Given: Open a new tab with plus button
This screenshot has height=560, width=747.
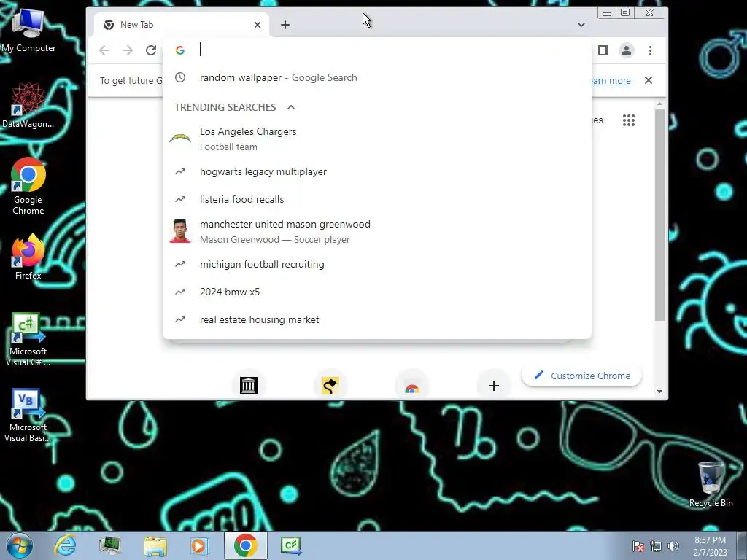Looking at the screenshot, I should pyautogui.click(x=285, y=25).
